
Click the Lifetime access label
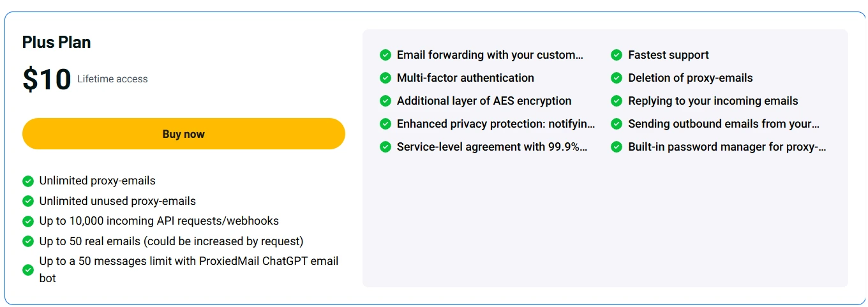tap(112, 79)
